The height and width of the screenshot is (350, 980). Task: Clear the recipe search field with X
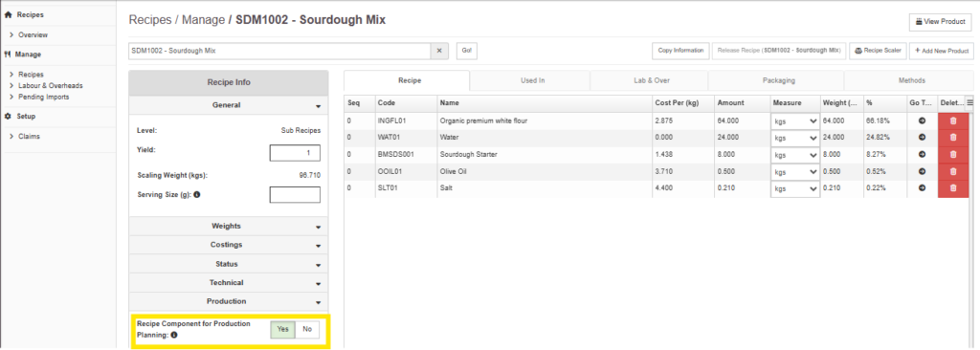(438, 52)
